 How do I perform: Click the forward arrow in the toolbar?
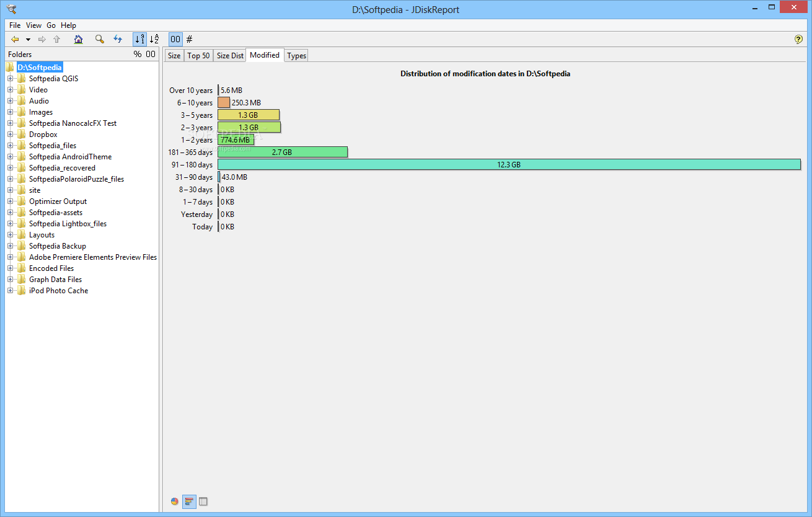click(x=42, y=39)
